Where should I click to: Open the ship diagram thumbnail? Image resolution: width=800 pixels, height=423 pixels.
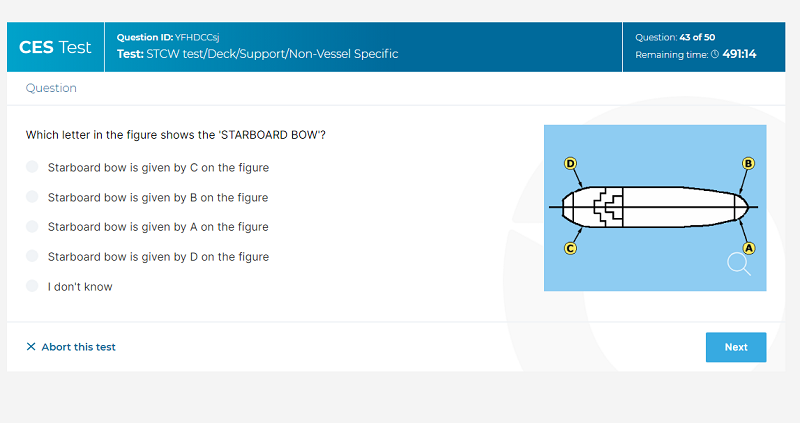(655, 208)
